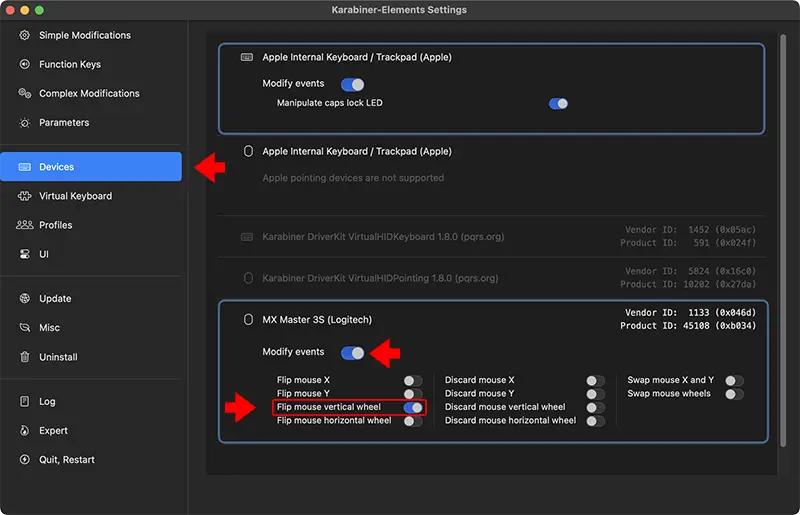Click the Uninstall trash icon

click(x=24, y=357)
